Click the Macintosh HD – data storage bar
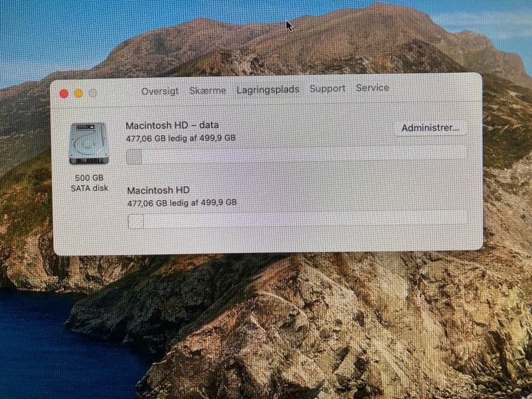 click(296, 155)
